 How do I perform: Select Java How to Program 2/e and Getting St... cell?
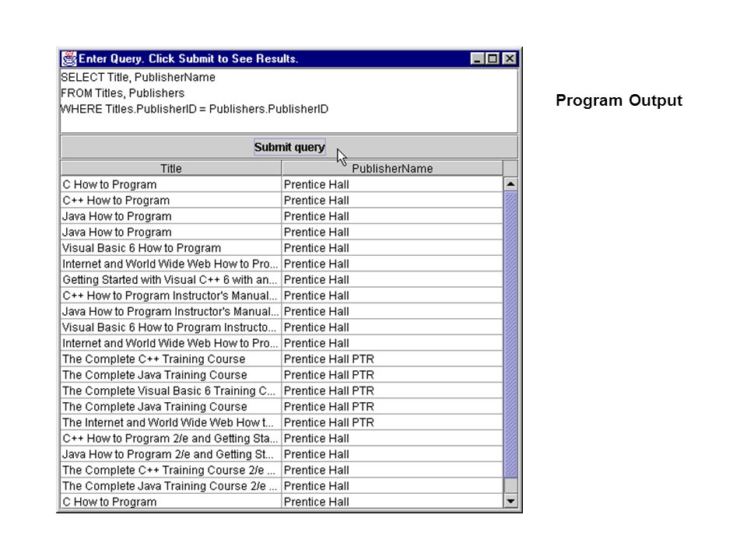click(170, 454)
